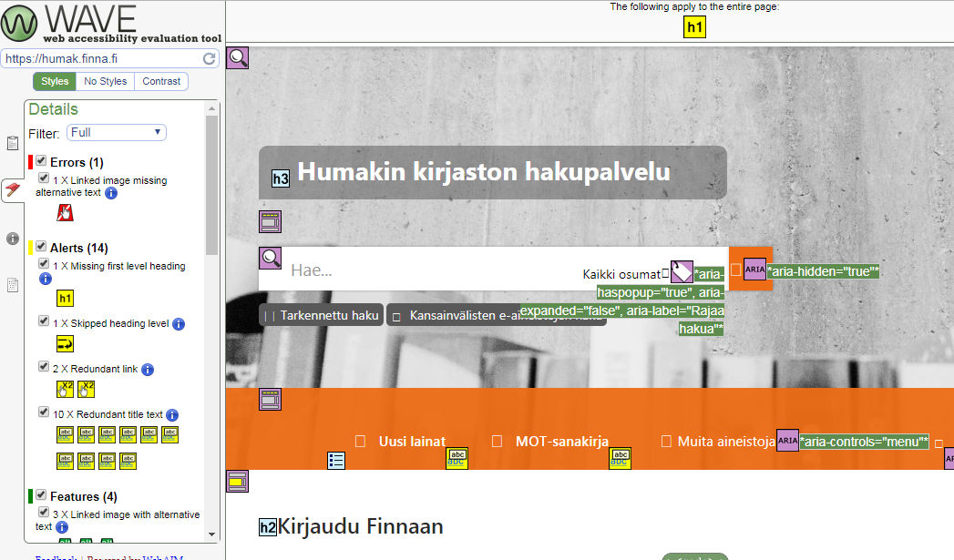
Task: Click the info icon beside Skipped heading level
Action: [179, 324]
